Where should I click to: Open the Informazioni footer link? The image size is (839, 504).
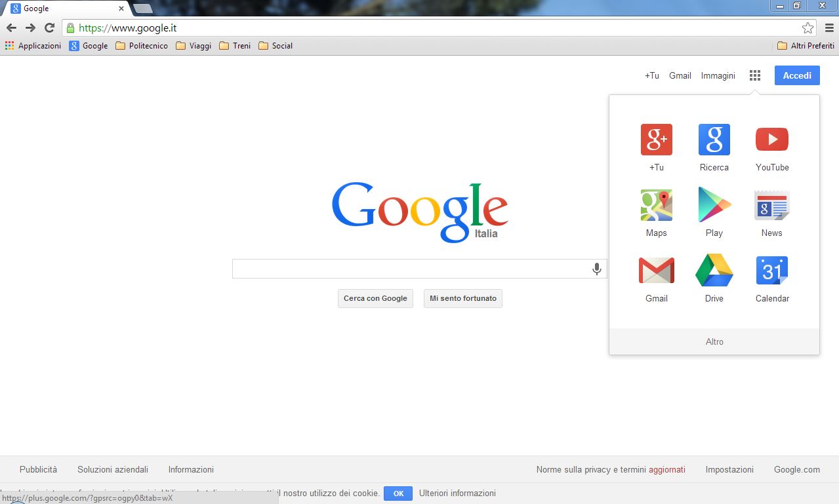[191, 469]
